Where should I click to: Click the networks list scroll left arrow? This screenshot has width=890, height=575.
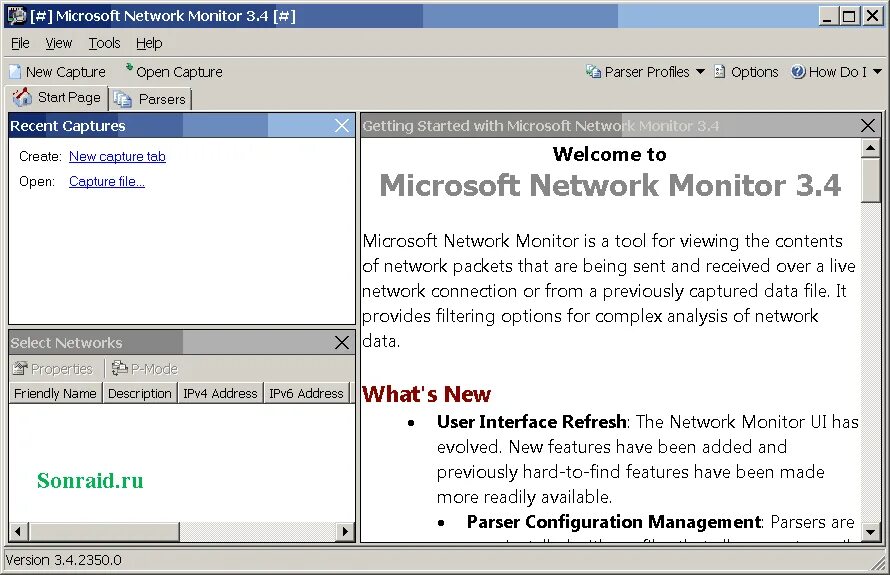point(18,531)
